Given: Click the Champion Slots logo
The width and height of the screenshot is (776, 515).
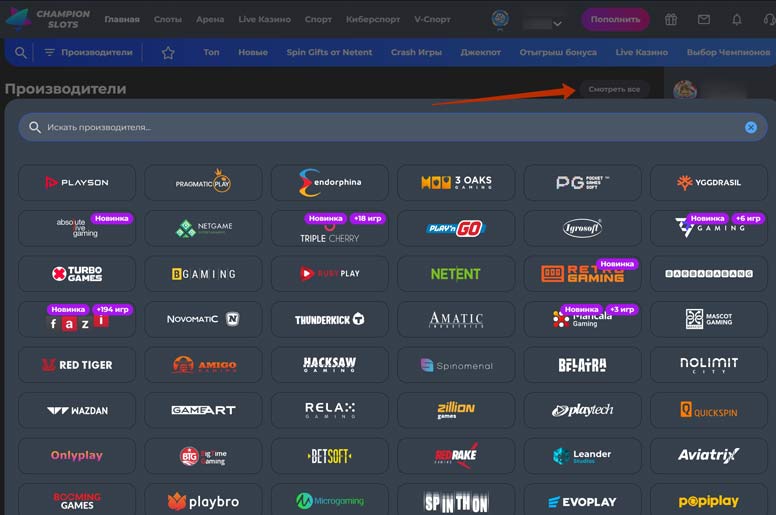Looking at the screenshot, I should (x=49, y=19).
